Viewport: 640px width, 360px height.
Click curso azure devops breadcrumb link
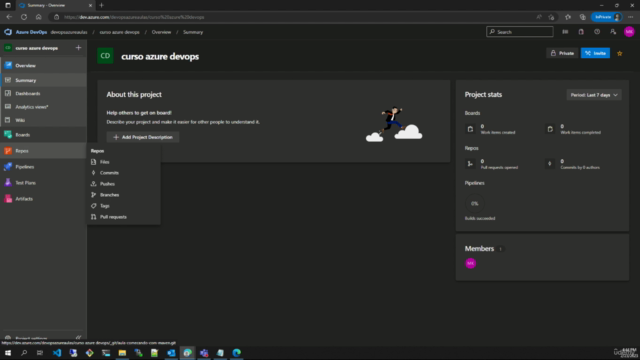pos(119,32)
